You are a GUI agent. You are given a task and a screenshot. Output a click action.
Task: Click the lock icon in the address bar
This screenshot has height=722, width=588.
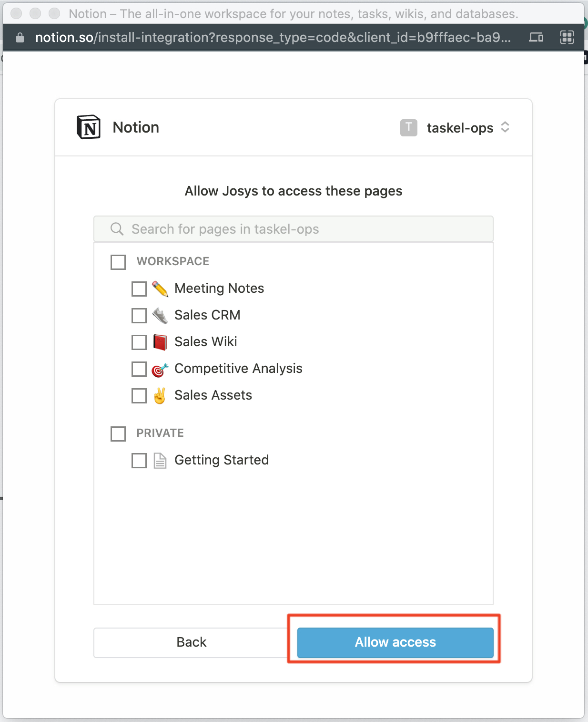pyautogui.click(x=20, y=38)
